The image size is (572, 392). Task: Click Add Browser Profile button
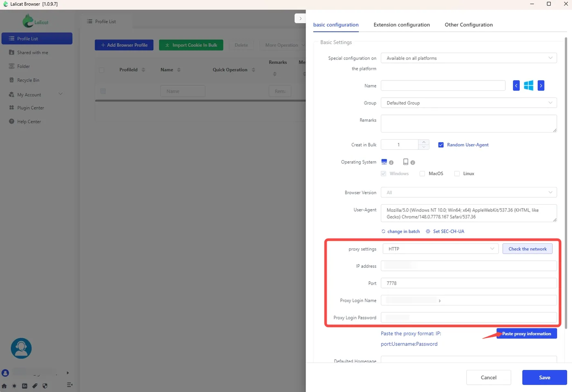pyautogui.click(x=124, y=45)
